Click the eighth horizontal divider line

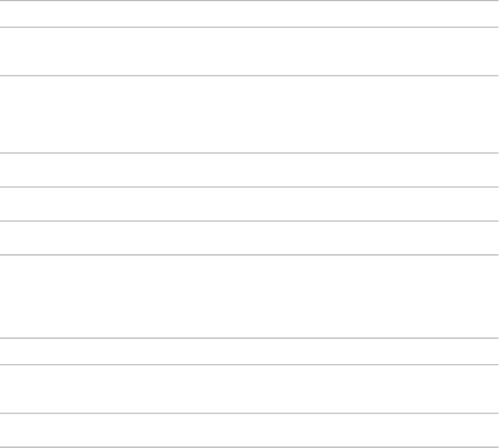click(249, 338)
